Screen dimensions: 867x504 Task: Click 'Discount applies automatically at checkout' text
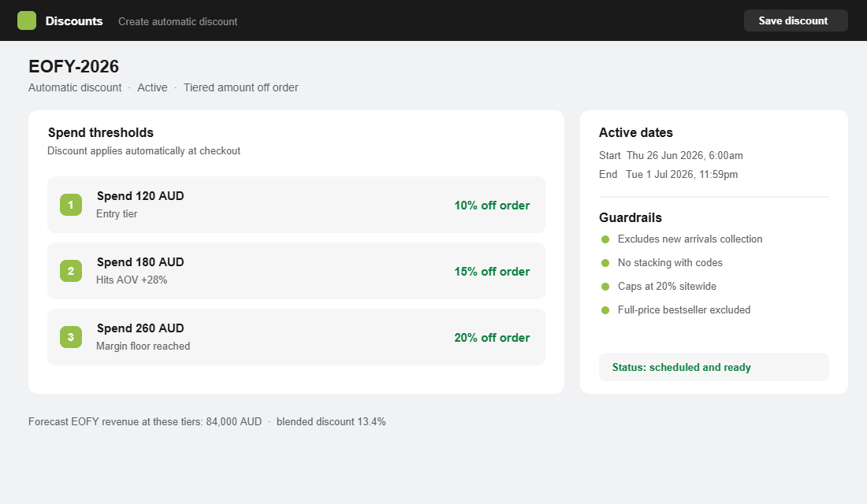coord(143,151)
